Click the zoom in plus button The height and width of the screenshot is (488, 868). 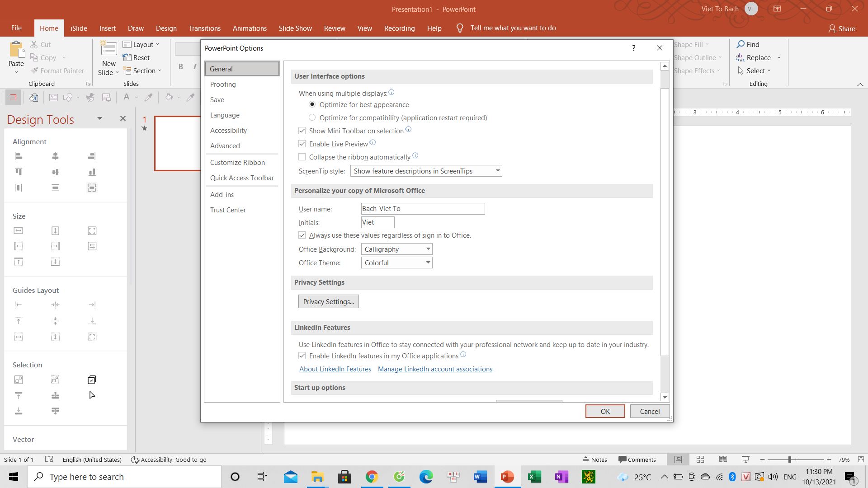point(829,460)
